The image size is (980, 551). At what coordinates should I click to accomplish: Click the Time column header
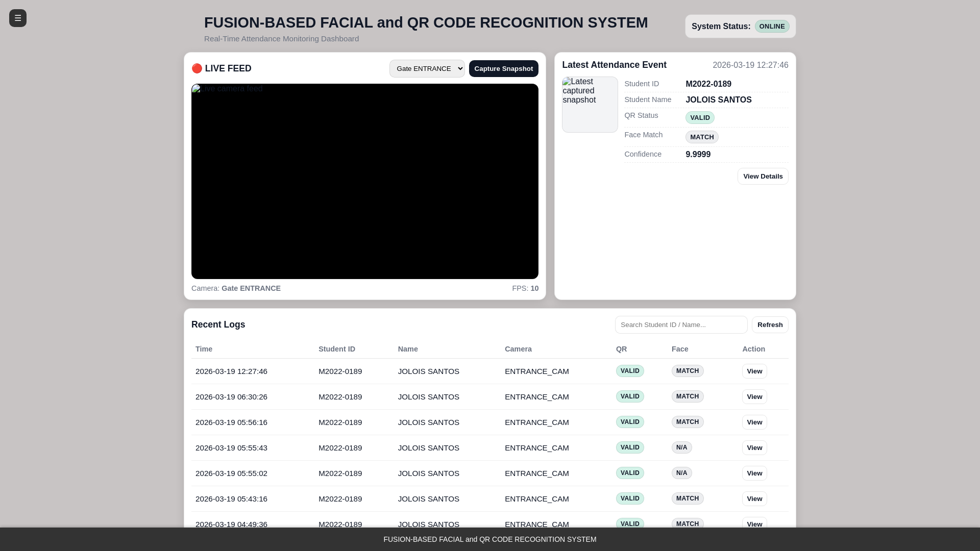[x=204, y=349]
